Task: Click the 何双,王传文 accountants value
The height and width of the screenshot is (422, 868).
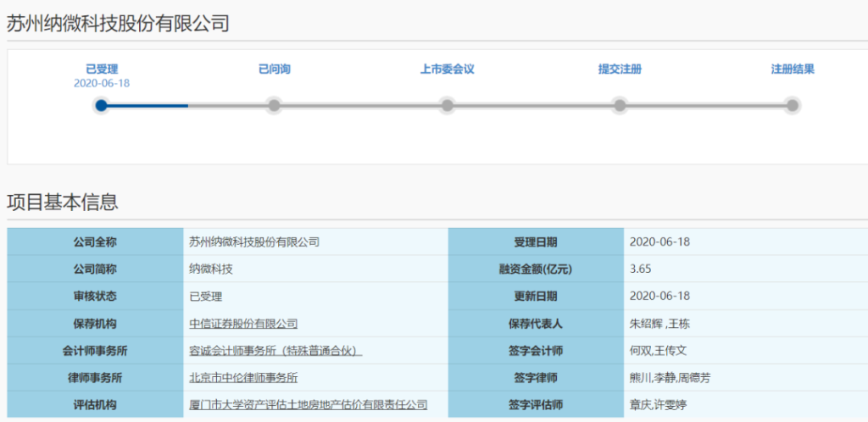Action: coord(658,351)
